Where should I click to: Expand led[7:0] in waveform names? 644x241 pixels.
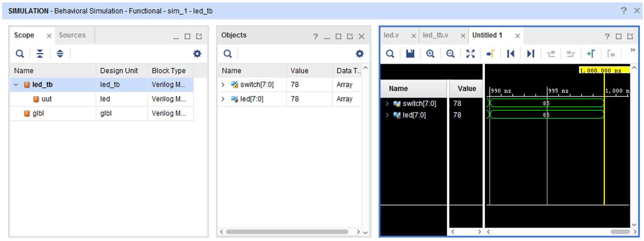point(387,115)
